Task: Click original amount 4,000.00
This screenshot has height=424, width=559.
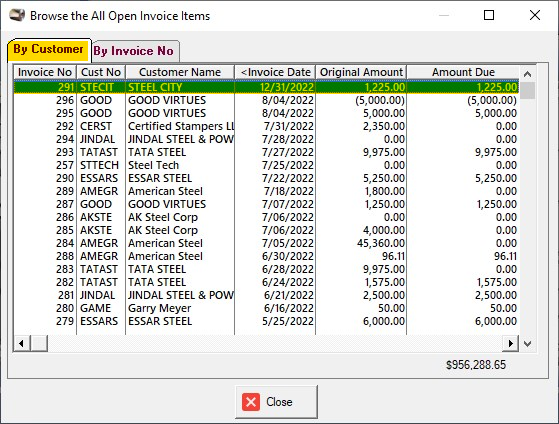Action: click(384, 230)
